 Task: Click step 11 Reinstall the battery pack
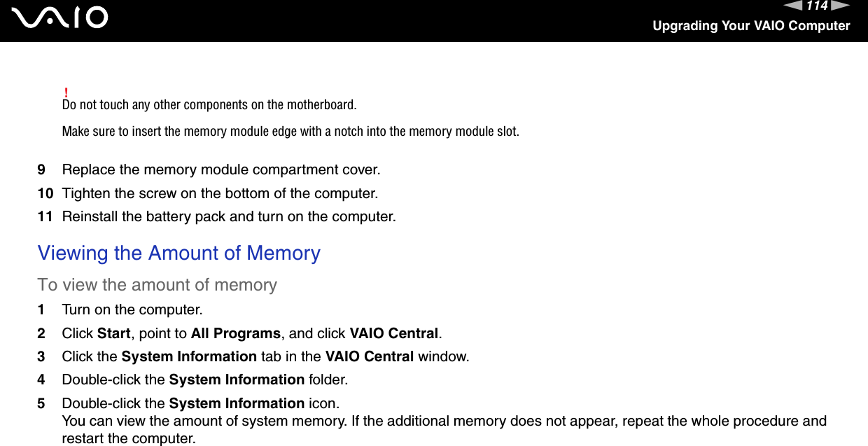coord(229,216)
